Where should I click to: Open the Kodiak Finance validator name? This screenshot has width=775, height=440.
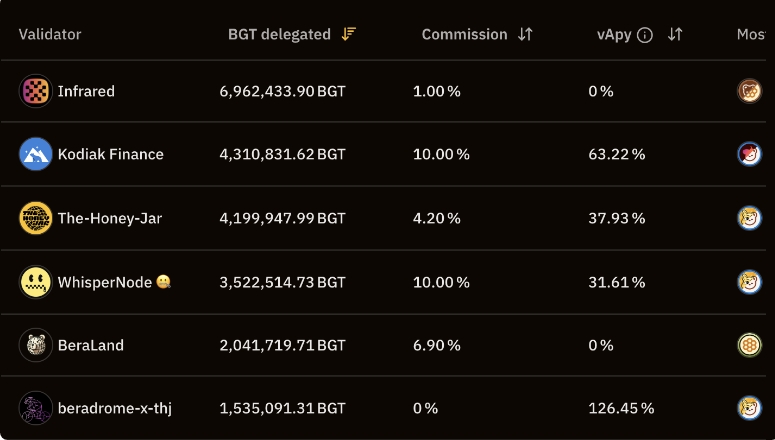[111, 154]
